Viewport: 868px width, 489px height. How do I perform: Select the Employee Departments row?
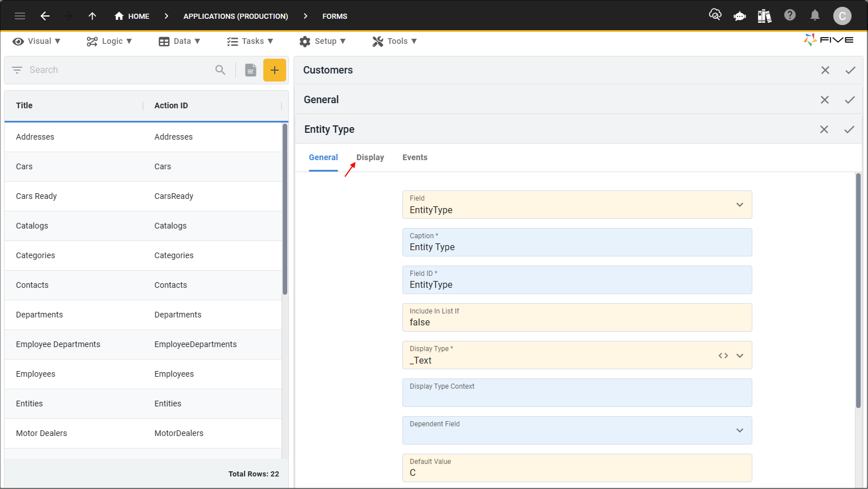143,344
